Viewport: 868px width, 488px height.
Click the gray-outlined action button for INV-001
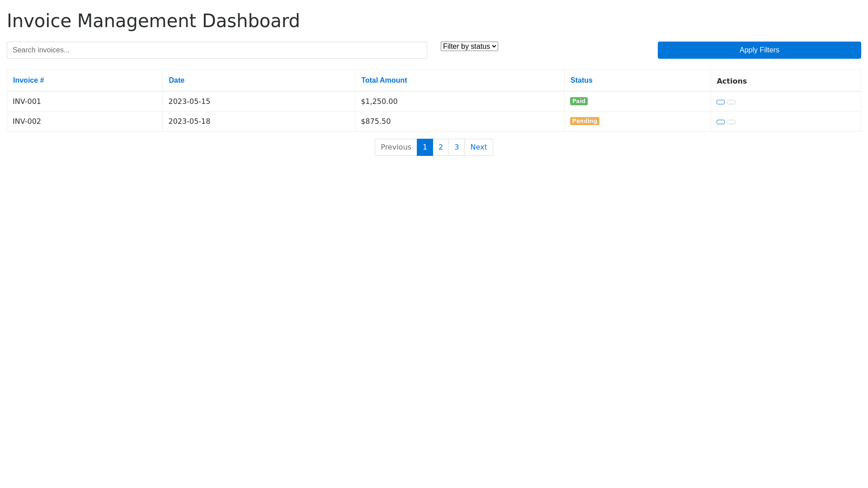point(731,102)
